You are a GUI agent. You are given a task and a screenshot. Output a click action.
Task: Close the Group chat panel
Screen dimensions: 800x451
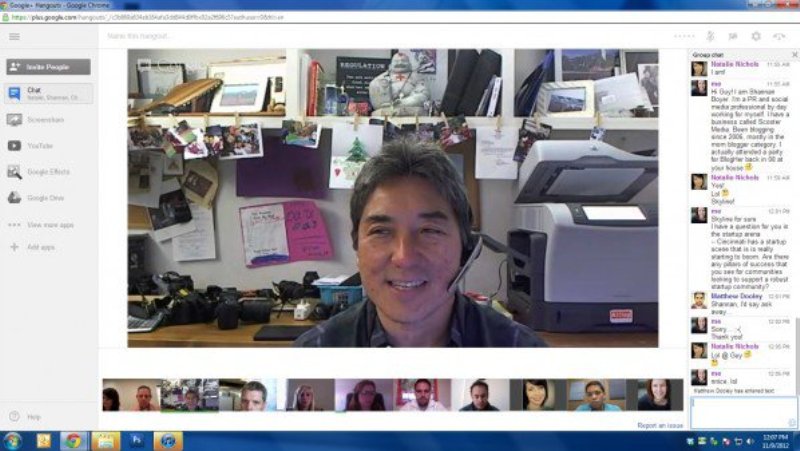794,54
